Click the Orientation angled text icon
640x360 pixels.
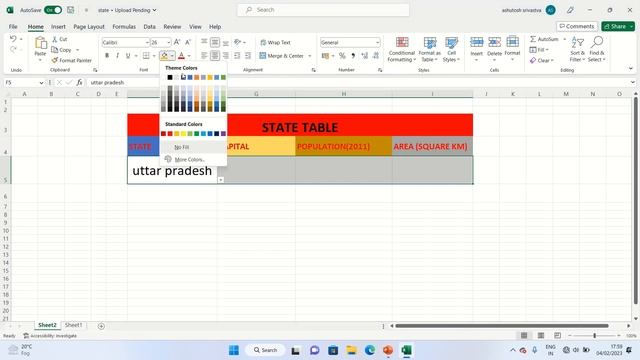point(238,42)
